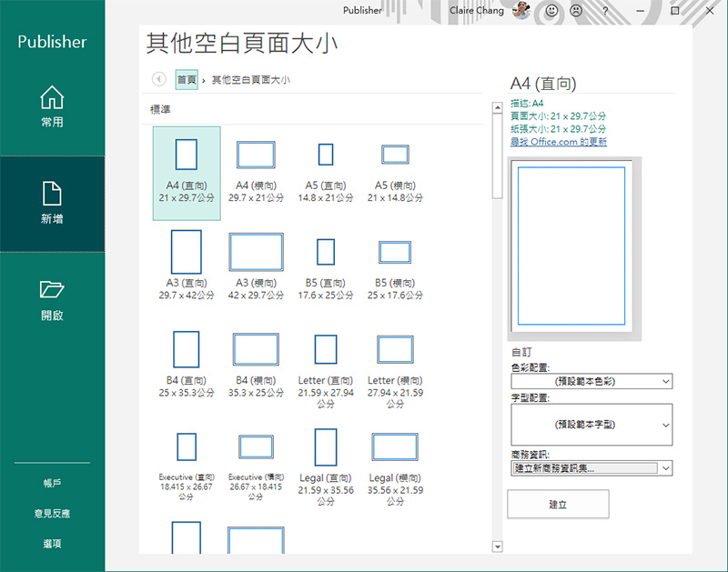Click the 其他空白頁面大小 breadcrumb text
The width and height of the screenshot is (728, 572).
coord(251,80)
